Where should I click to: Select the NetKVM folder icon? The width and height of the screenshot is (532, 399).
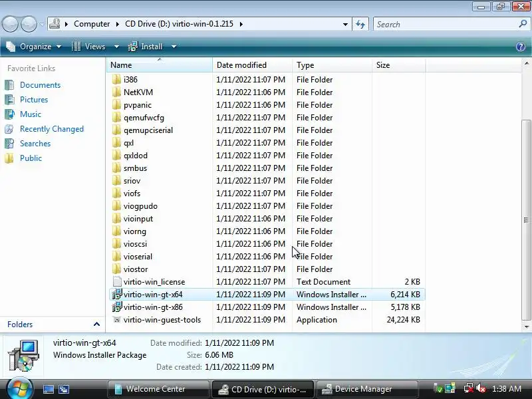pyautogui.click(x=116, y=92)
